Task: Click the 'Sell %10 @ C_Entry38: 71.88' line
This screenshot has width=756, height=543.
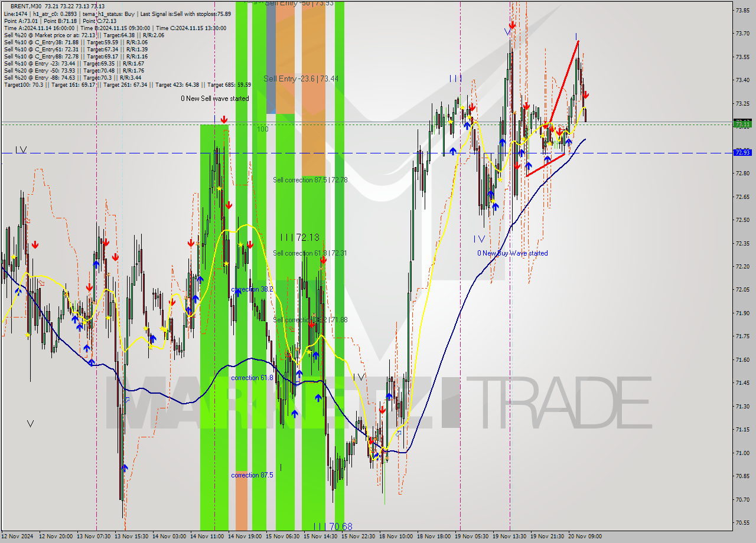Action: click(76, 42)
